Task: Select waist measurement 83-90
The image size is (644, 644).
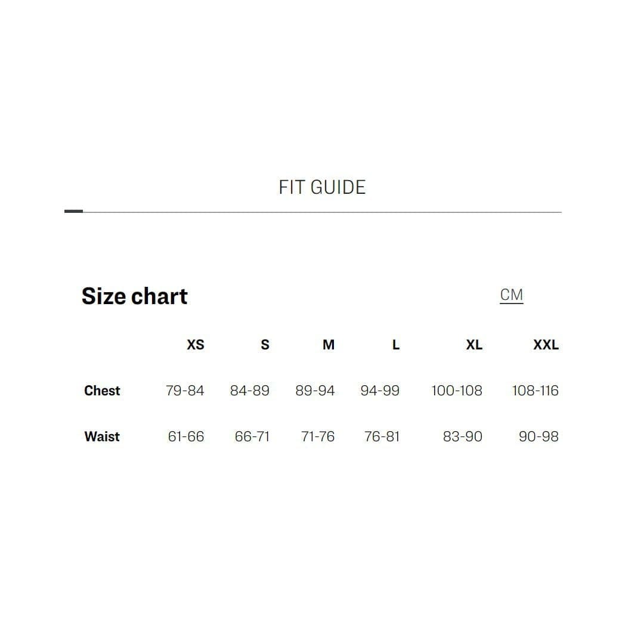Action: click(463, 436)
